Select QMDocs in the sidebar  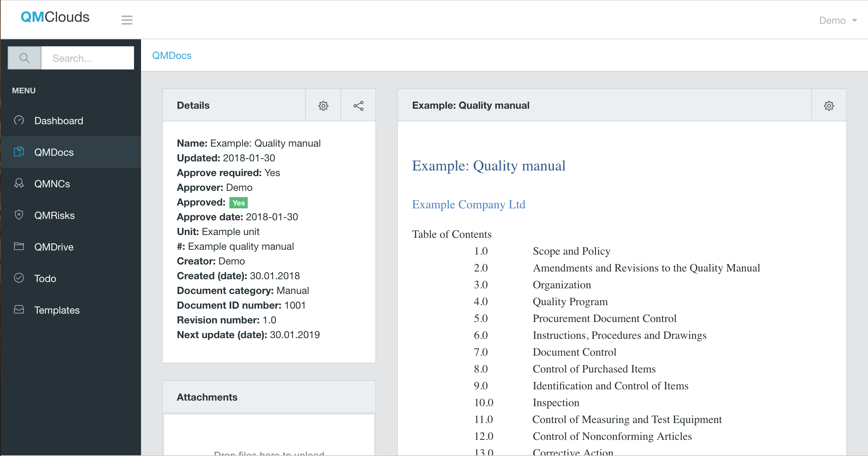pyautogui.click(x=54, y=152)
